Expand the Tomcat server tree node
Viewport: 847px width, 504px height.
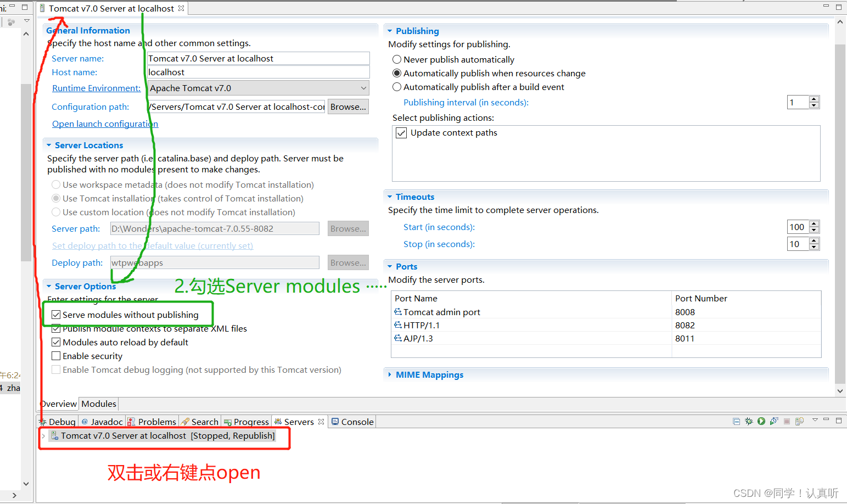click(x=43, y=436)
